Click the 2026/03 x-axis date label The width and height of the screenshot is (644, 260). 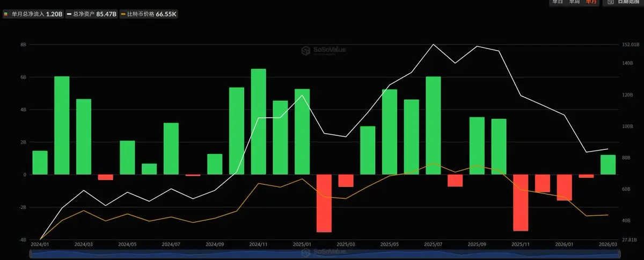tap(608, 244)
